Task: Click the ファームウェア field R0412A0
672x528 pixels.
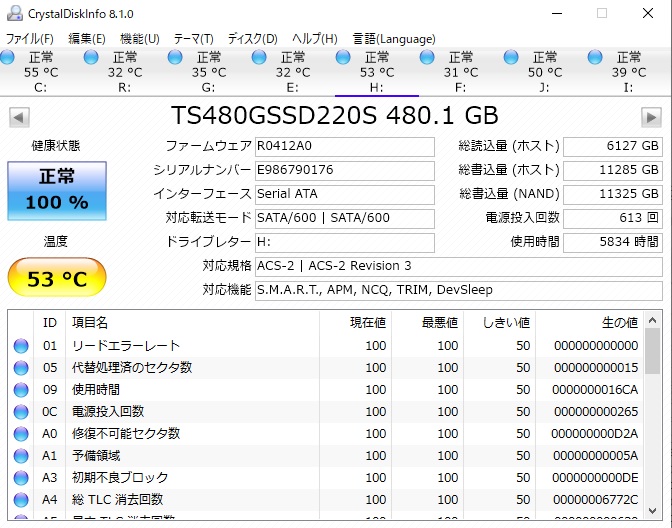Action: (345, 146)
